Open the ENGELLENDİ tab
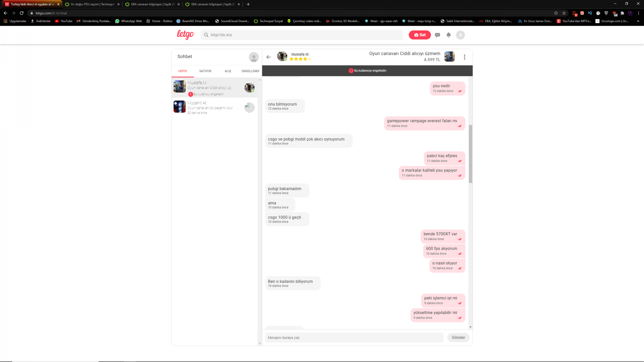This screenshot has width=644, height=362. coord(250,71)
